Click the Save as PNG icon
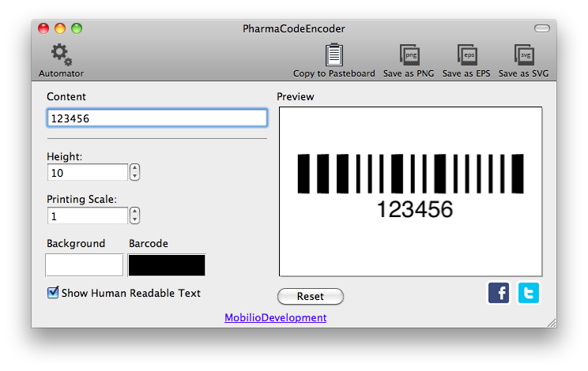 (409, 54)
